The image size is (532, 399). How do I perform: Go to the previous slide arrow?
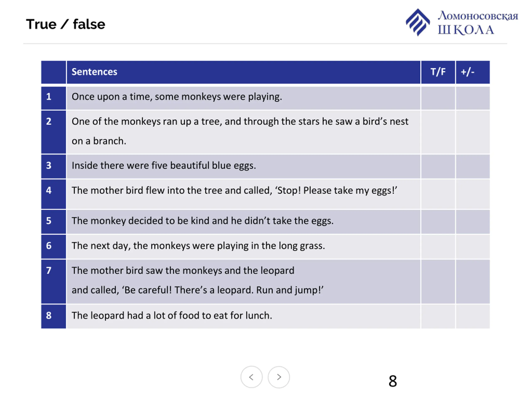pyautogui.click(x=251, y=377)
